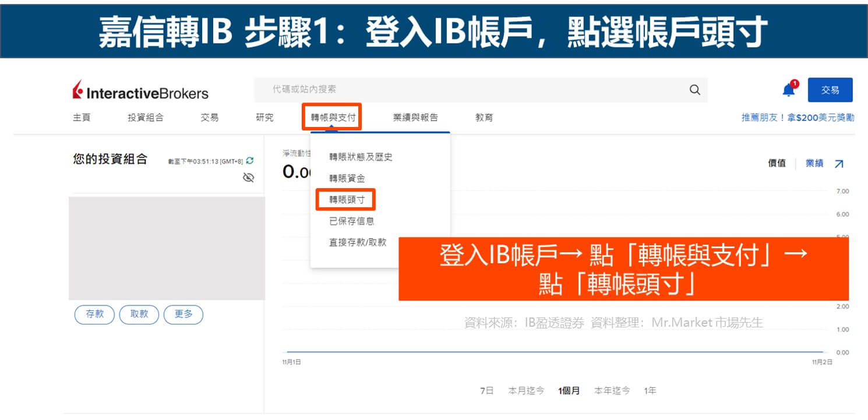Screen dimensions: 868x420
Task: Click the search magnifier icon
Action: tap(694, 90)
